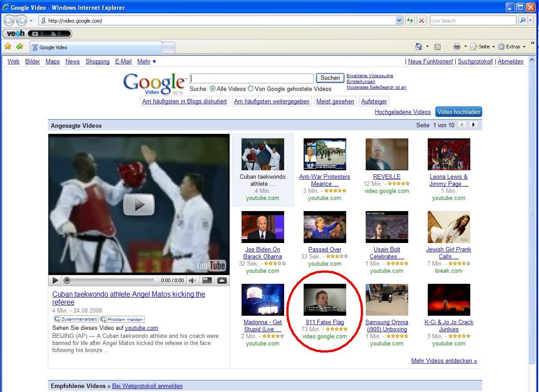Screen dimensions: 539x392
Task: Open the Abmelden link
Action: click(x=510, y=61)
